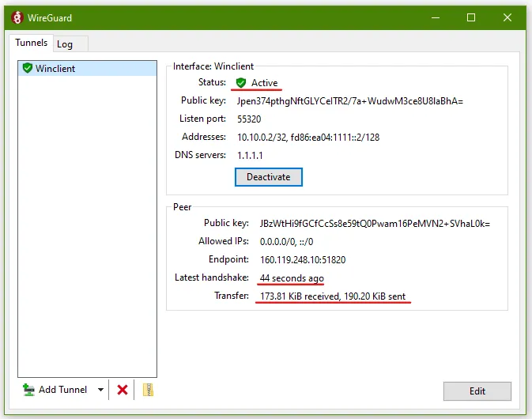Close the WireGuard window

[507, 17]
